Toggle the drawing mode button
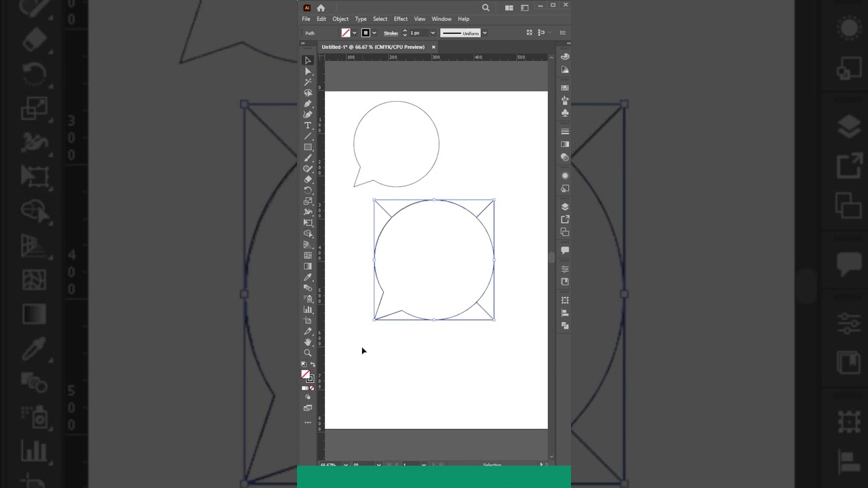This screenshot has height=488, width=868. point(308,398)
